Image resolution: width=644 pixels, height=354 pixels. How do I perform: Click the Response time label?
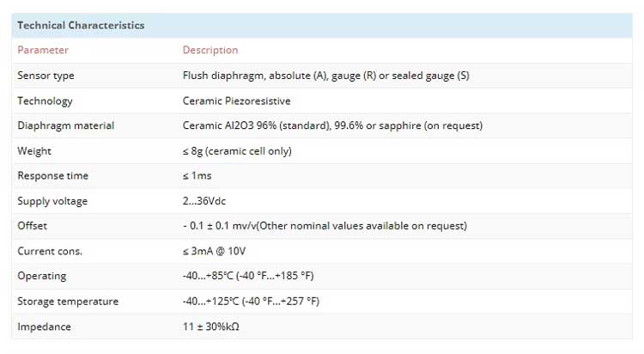click(x=52, y=176)
